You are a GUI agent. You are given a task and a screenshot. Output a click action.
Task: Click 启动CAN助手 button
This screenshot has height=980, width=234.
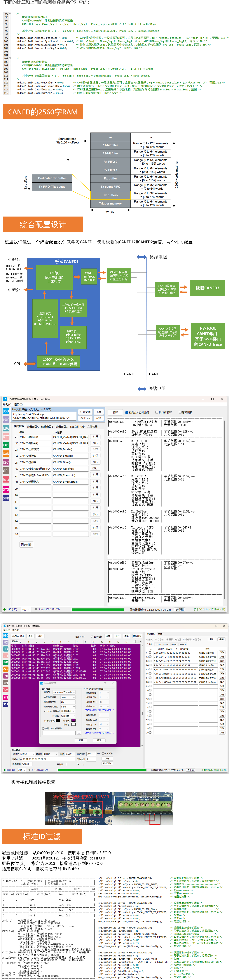pyautogui.click(x=18, y=636)
